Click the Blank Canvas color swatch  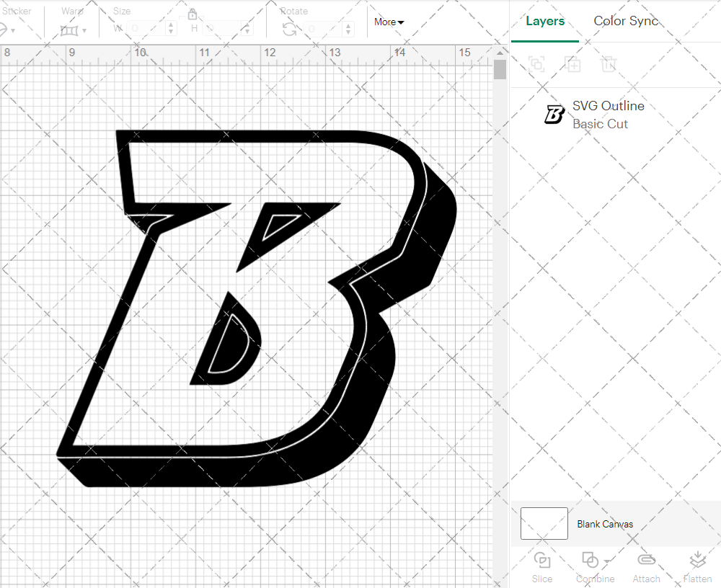pyautogui.click(x=544, y=524)
